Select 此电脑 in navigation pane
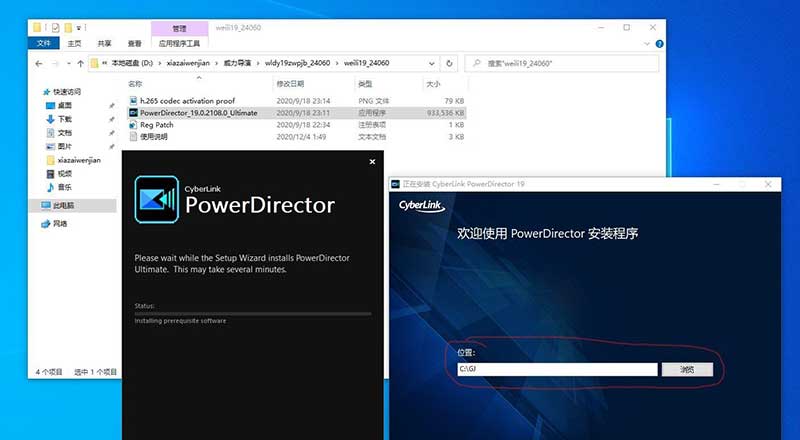This screenshot has width=800, height=440. 63,206
